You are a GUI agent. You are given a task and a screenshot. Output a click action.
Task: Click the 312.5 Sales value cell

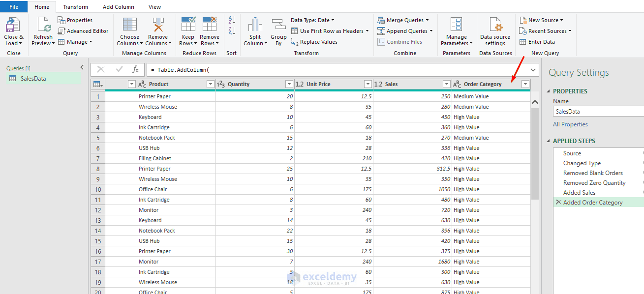412,169
